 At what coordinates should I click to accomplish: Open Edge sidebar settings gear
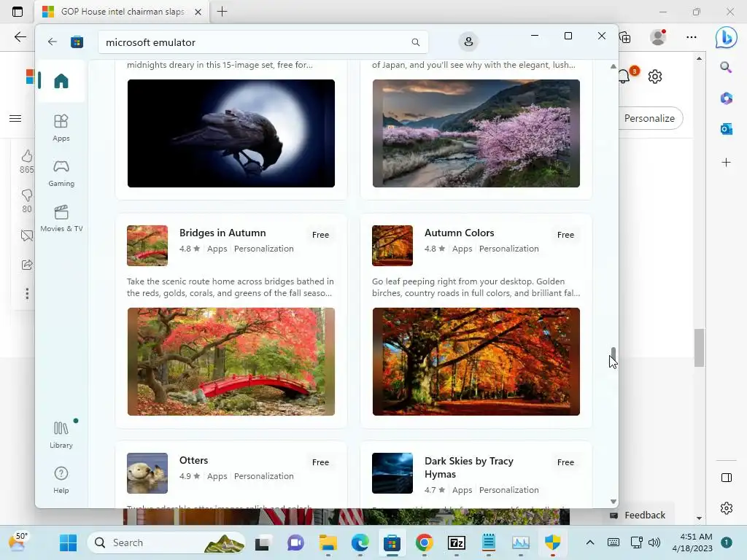pyautogui.click(x=726, y=508)
